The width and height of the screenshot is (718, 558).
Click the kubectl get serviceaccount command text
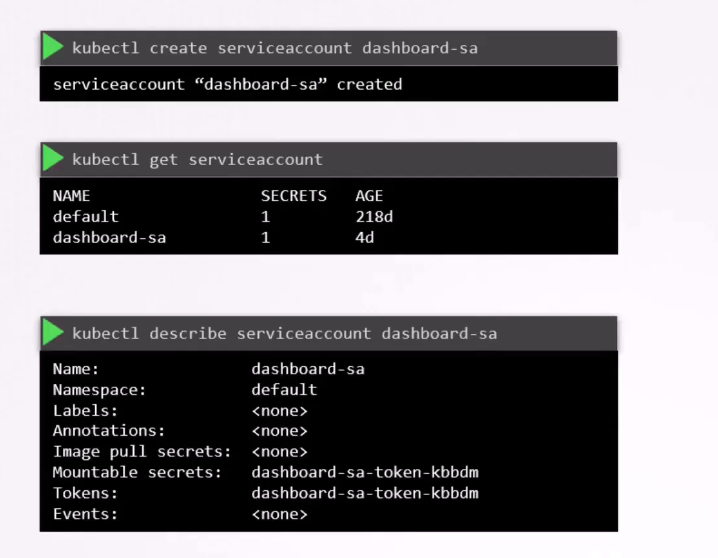click(197, 160)
